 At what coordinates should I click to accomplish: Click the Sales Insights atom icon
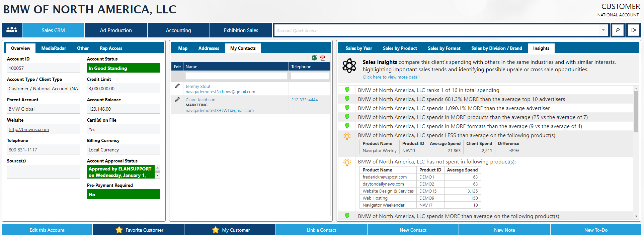[x=349, y=66]
